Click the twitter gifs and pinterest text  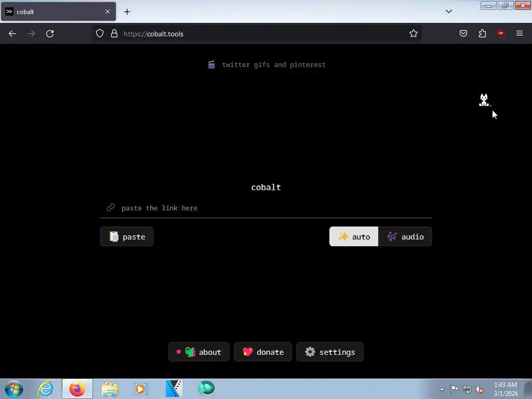click(274, 65)
